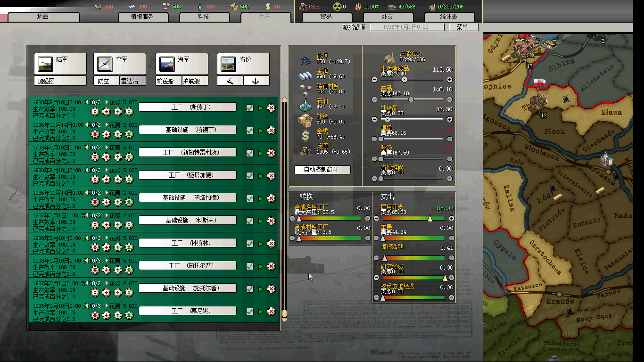Toggle the checkbox on 基础设施 (施托尔普) row
Screen dimensions: 644x362
pos(250,289)
